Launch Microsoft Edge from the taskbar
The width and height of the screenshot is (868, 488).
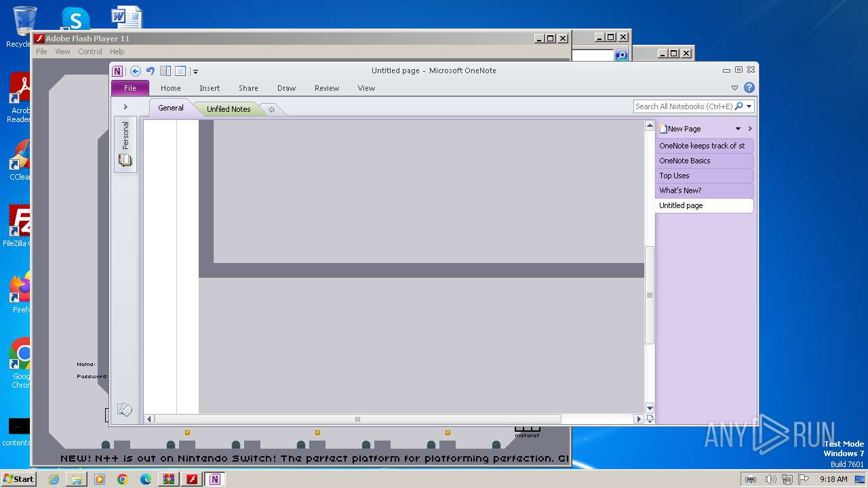[146, 479]
